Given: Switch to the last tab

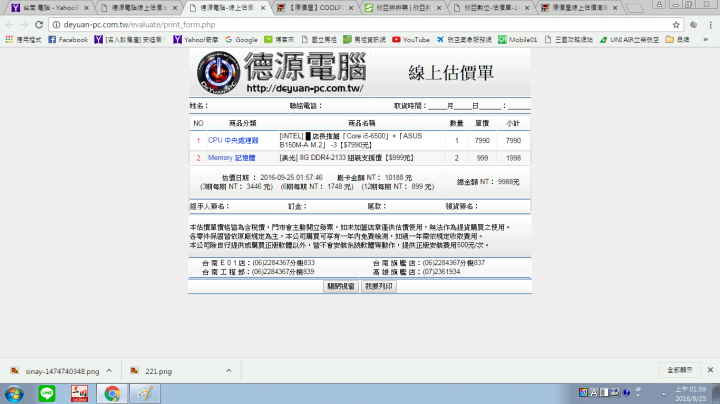Looking at the screenshot, I should [579, 8].
